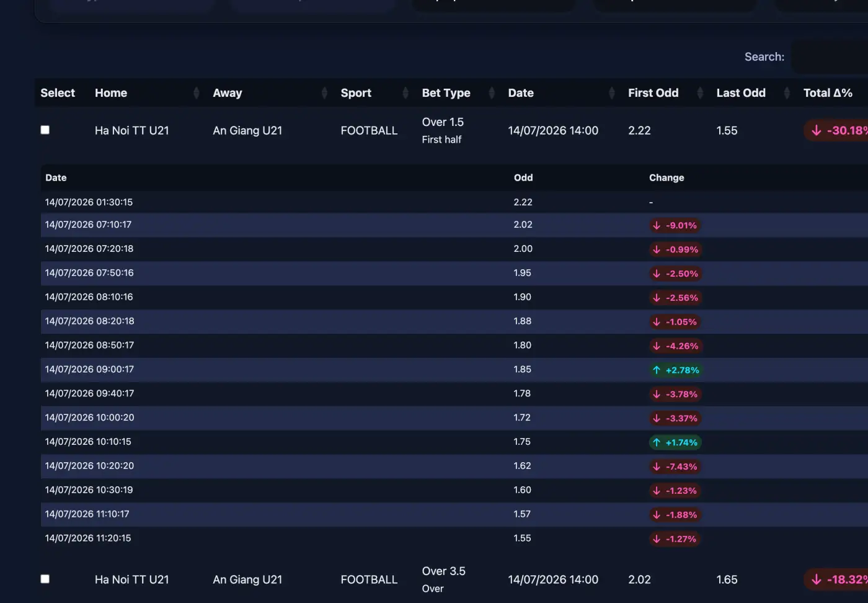Click the 2.22 value in First Odd column
868x603 pixels.
639,131
